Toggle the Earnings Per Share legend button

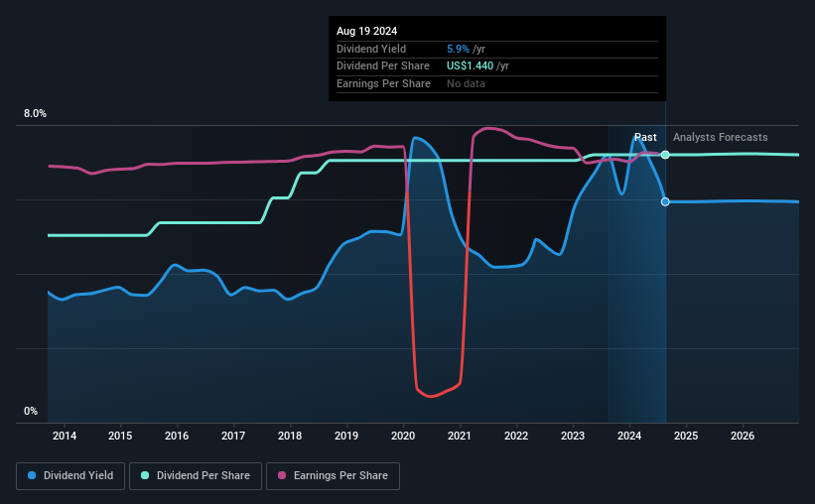pyautogui.click(x=333, y=476)
